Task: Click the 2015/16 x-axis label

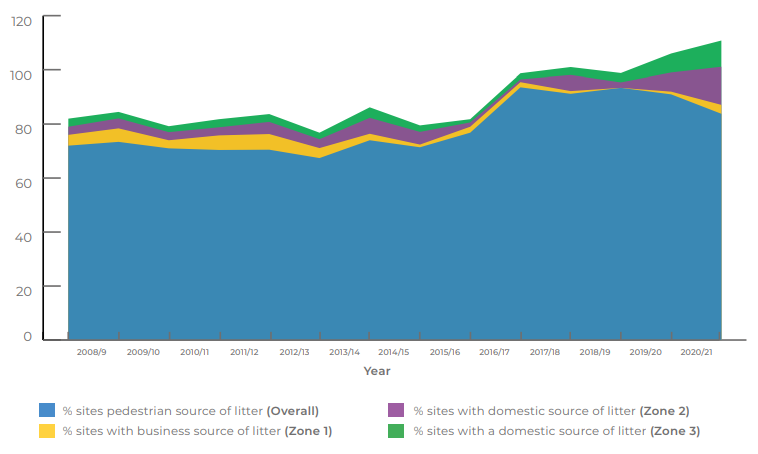Action: [445, 352]
